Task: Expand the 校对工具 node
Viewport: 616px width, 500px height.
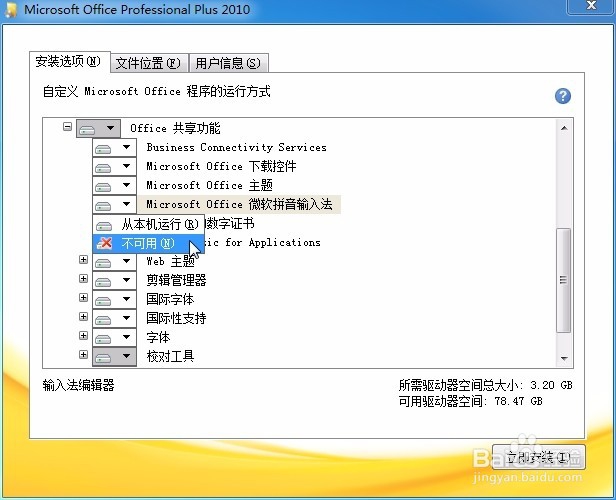Action: pyautogui.click(x=83, y=354)
